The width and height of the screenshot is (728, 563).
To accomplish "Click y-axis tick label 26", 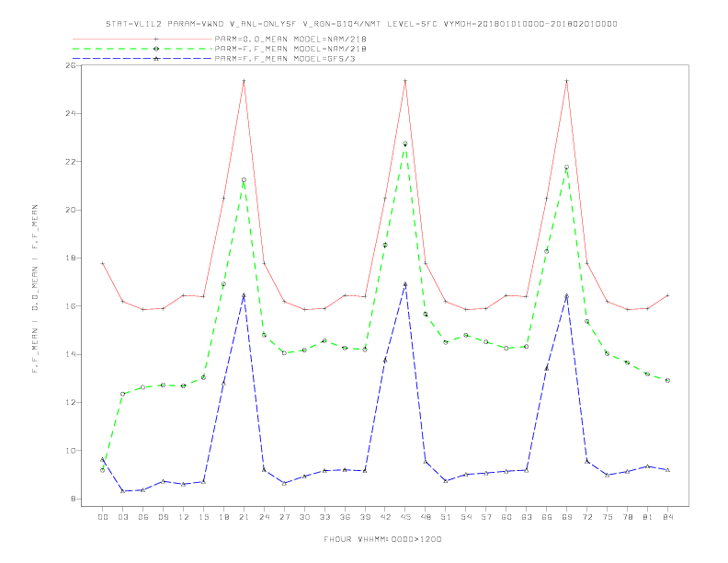I will (x=71, y=65).
